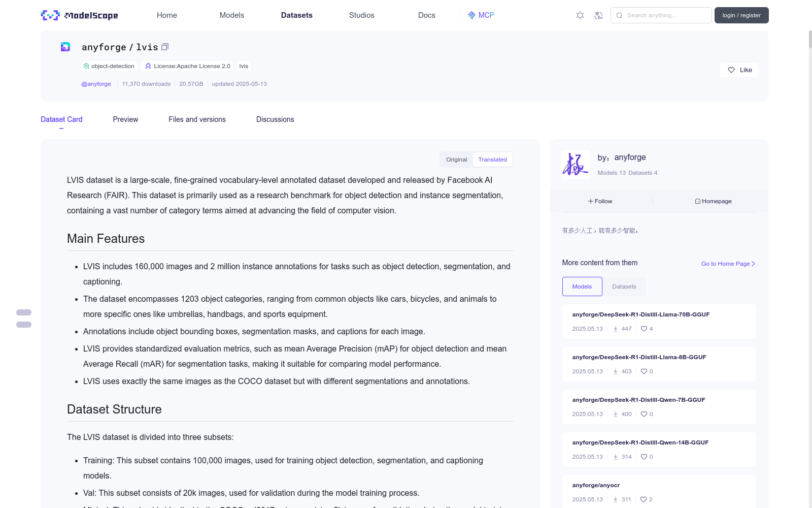
Task: Toggle the light/dark theme sun icon
Action: 580,15
